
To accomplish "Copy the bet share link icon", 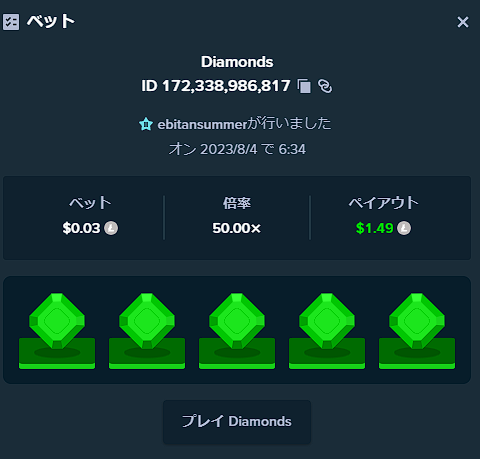I will pos(325,86).
